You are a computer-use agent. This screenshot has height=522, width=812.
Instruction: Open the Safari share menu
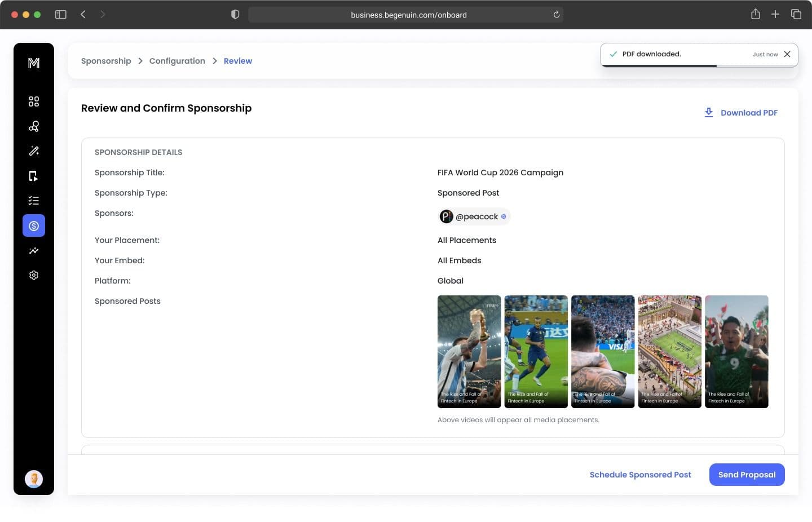[756, 14]
